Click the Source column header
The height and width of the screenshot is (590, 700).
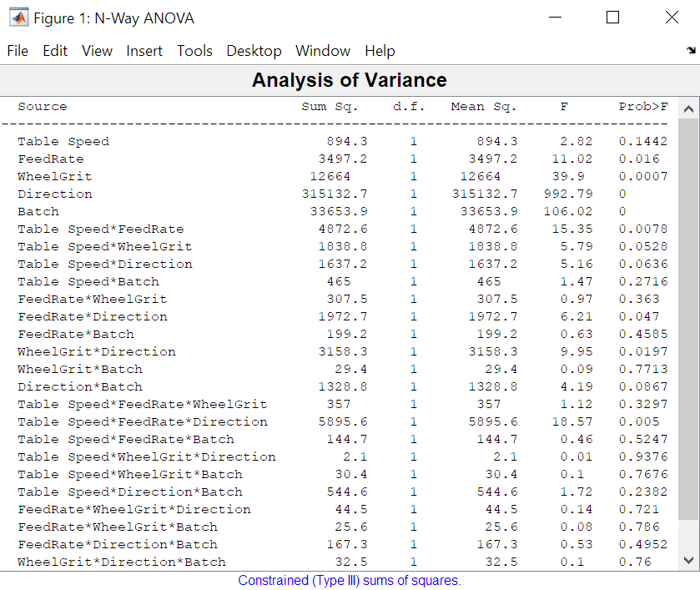coord(42,106)
